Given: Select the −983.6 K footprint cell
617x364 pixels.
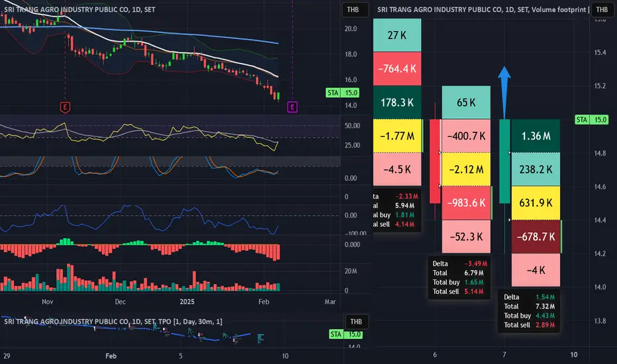Looking at the screenshot, I should (x=466, y=203).
